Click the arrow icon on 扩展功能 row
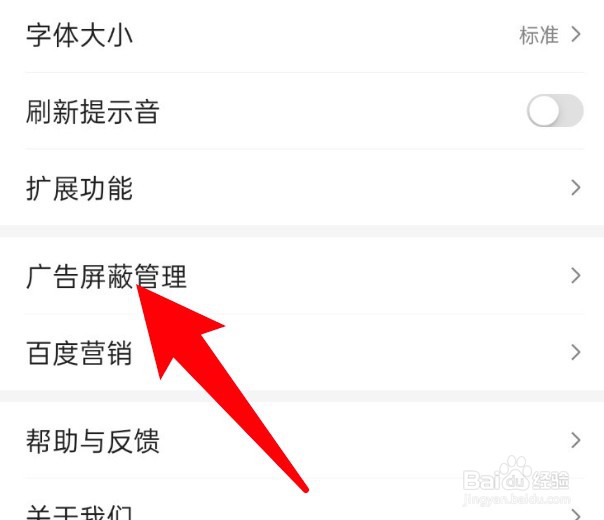The image size is (604, 520). point(576,188)
